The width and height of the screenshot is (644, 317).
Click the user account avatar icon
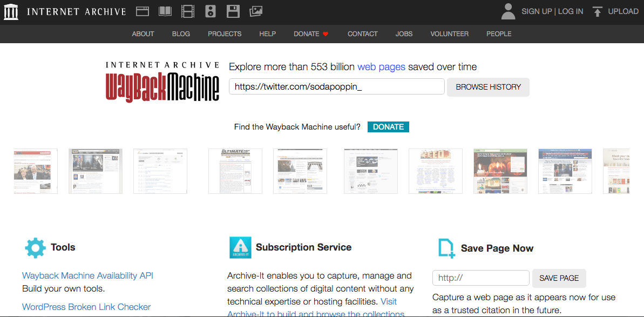pyautogui.click(x=507, y=11)
